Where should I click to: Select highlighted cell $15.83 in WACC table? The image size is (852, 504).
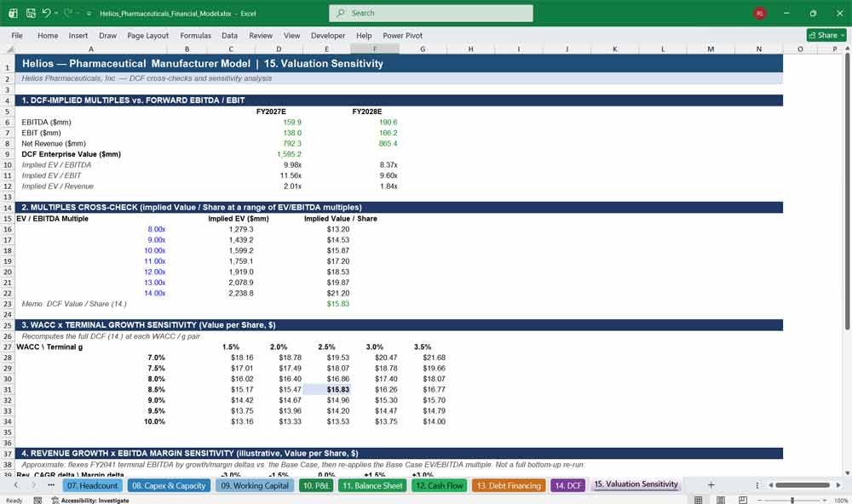click(x=326, y=389)
